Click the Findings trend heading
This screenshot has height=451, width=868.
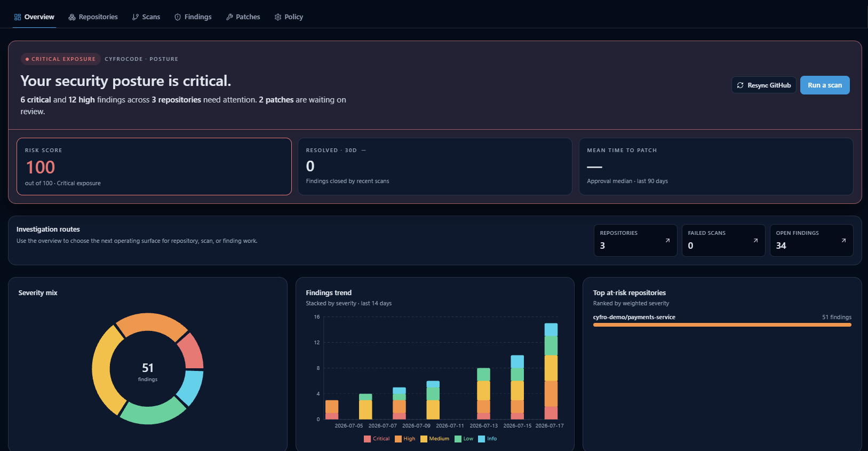tap(329, 293)
